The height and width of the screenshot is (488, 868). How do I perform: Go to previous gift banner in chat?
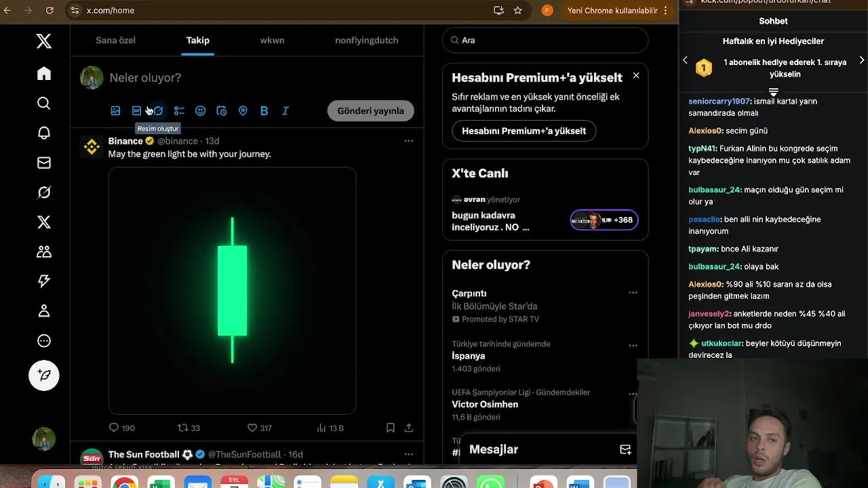click(x=685, y=60)
